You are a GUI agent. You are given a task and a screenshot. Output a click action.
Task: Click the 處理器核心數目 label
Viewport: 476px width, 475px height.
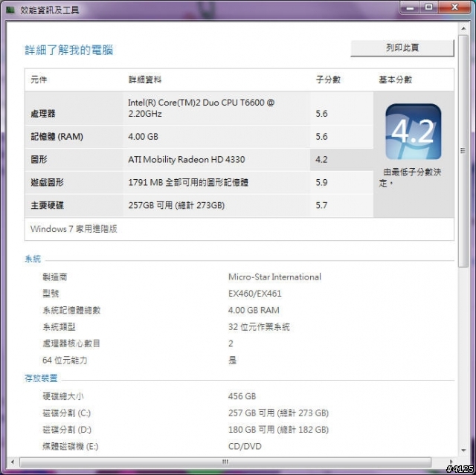71,343
